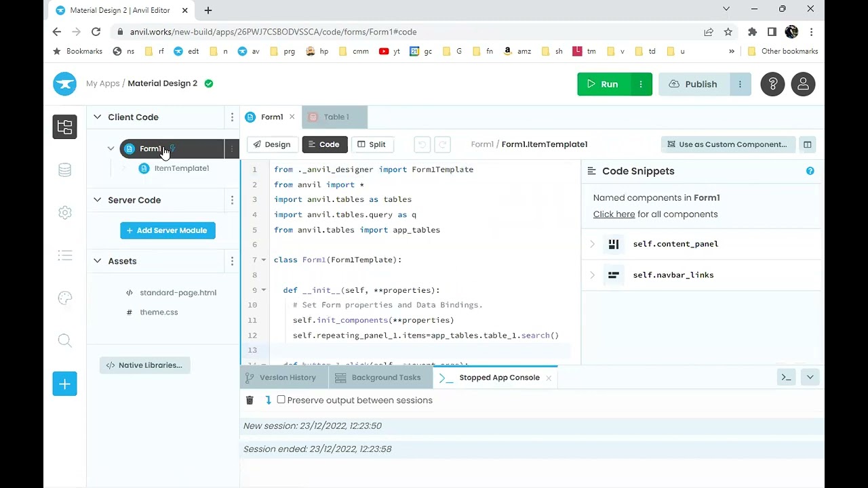
Task: Open Chrome Extensions puzzle icon
Action: tap(752, 32)
